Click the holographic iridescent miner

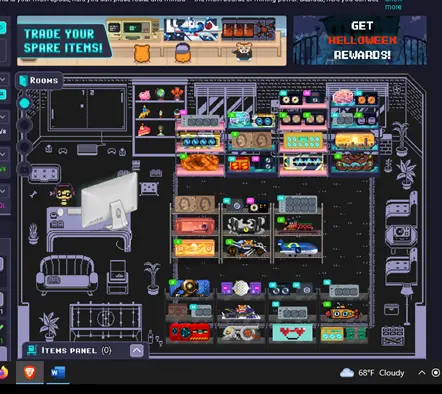click(239, 120)
